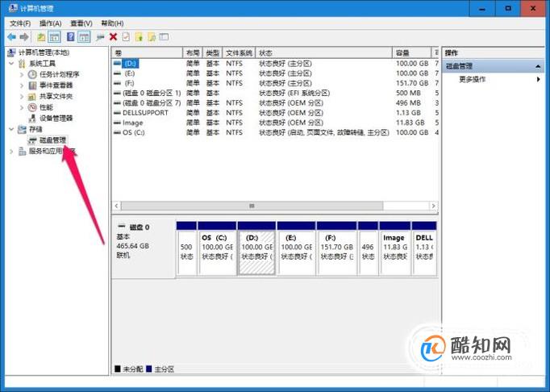Sort by the 卷 column header
This screenshot has height=392, width=550.
click(x=148, y=53)
